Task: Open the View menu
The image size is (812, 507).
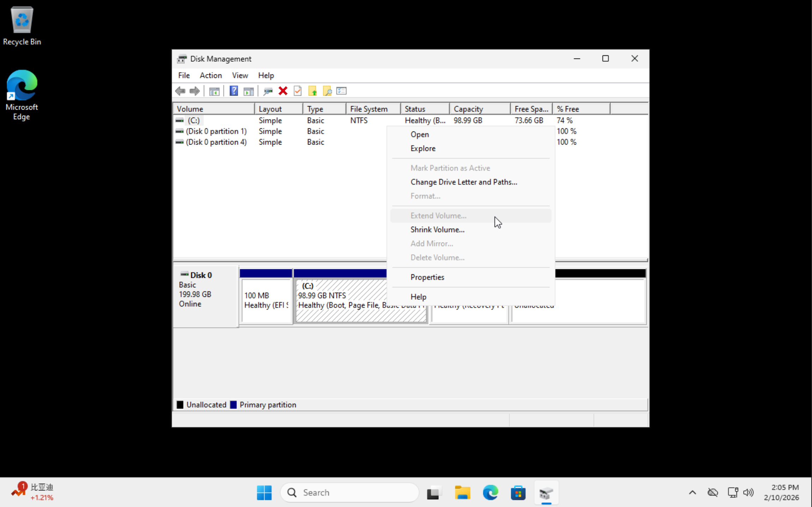Action: point(240,75)
